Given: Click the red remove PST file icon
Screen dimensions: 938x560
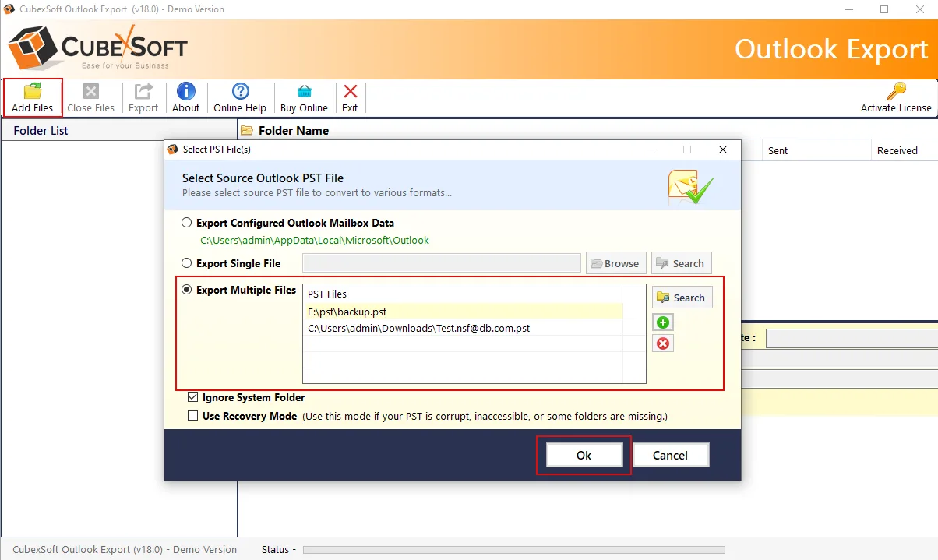Looking at the screenshot, I should point(663,343).
